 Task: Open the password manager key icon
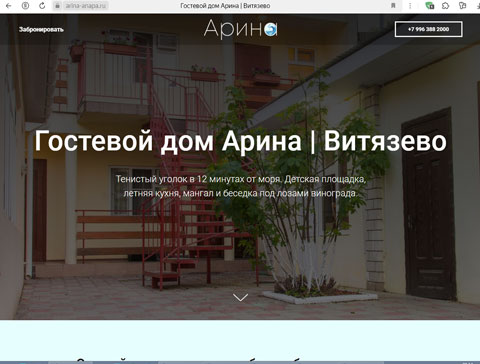[x=462, y=6]
